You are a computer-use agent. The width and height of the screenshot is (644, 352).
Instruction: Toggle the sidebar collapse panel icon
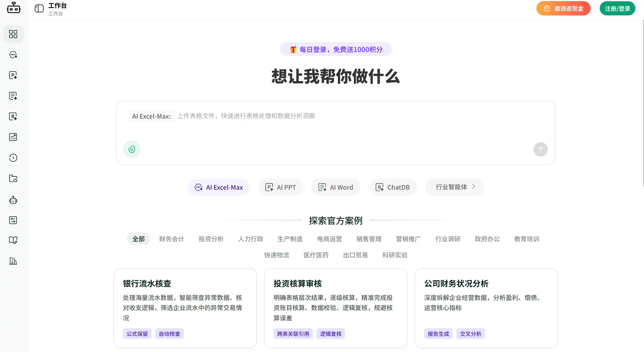point(39,9)
